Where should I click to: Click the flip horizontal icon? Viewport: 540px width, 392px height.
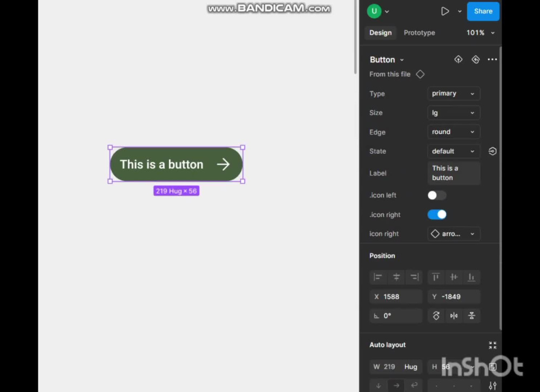click(x=454, y=316)
